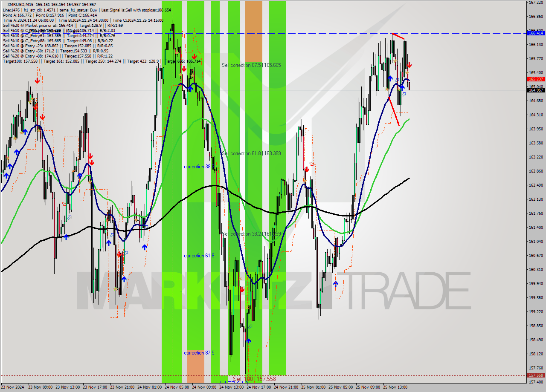Image resolution: width=546 pixels, height=392 pixels.
Task: Click the '23 Nov 17:00' time axis label
Action: point(96,387)
